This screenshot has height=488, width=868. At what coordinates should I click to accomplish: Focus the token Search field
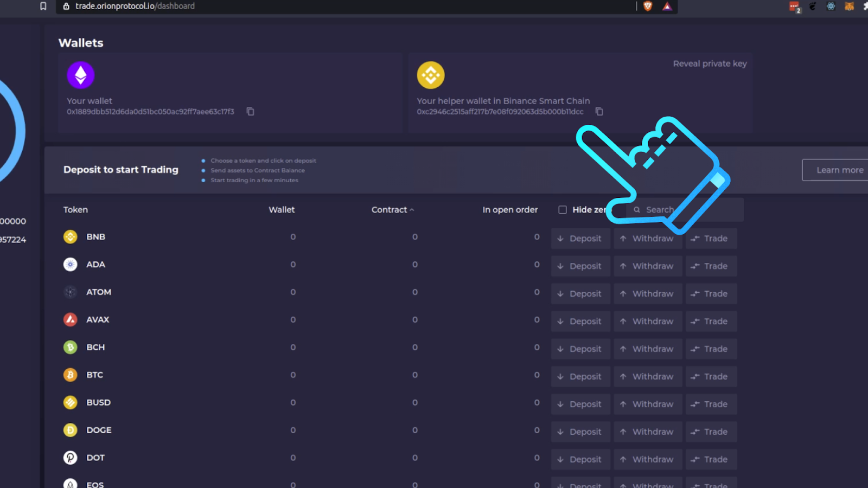point(685,210)
